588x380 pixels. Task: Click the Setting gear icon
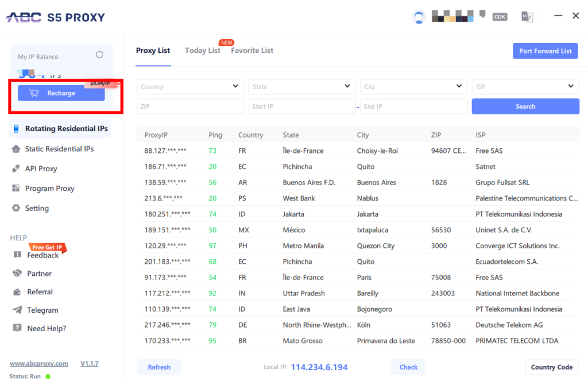[16, 208]
